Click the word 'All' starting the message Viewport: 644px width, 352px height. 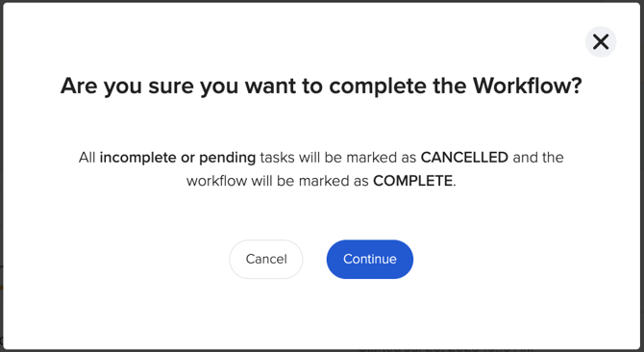(x=87, y=158)
